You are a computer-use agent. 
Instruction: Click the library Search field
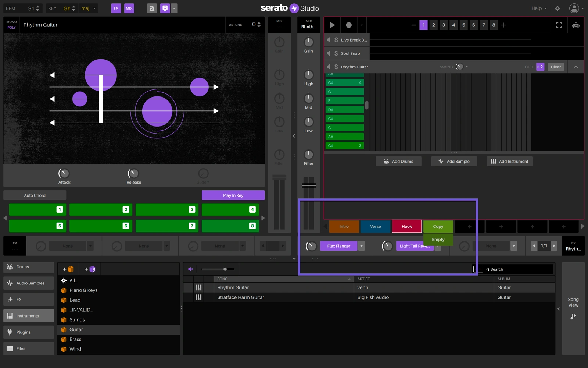point(519,269)
